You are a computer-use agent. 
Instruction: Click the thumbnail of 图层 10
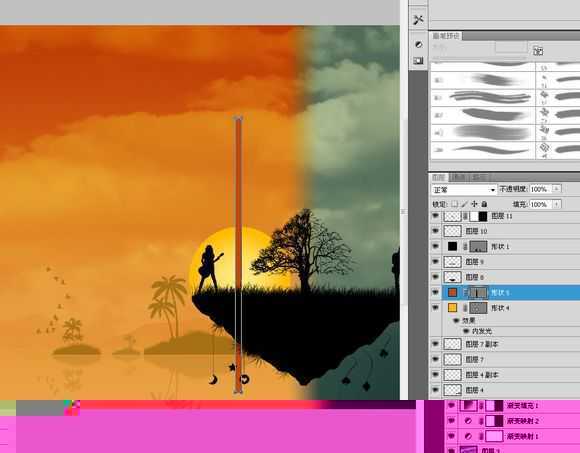pos(452,231)
